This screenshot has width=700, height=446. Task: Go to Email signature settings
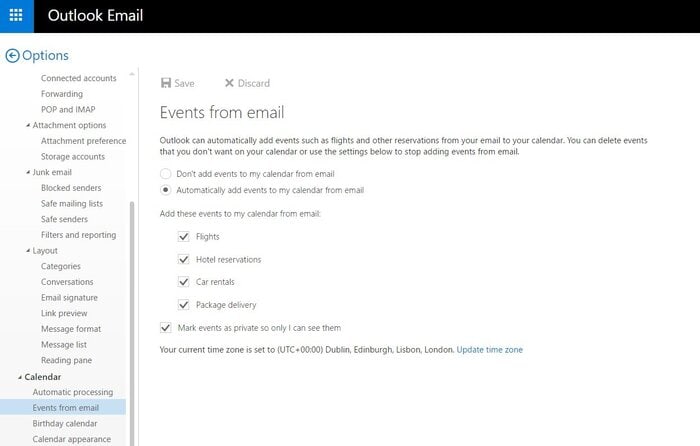[69, 298]
